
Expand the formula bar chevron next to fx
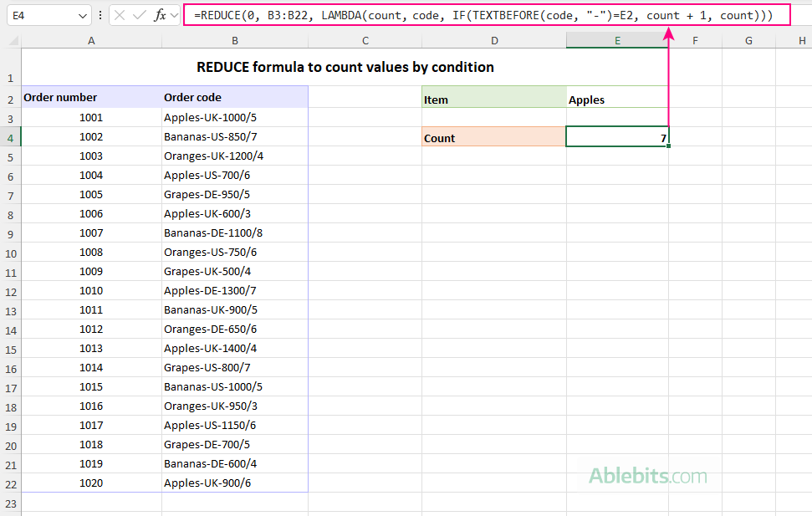click(175, 16)
